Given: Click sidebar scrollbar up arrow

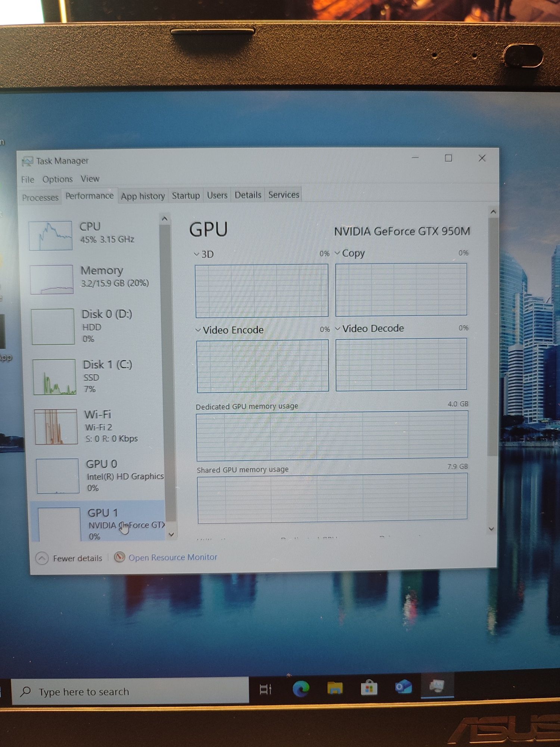Looking at the screenshot, I should coord(165,219).
